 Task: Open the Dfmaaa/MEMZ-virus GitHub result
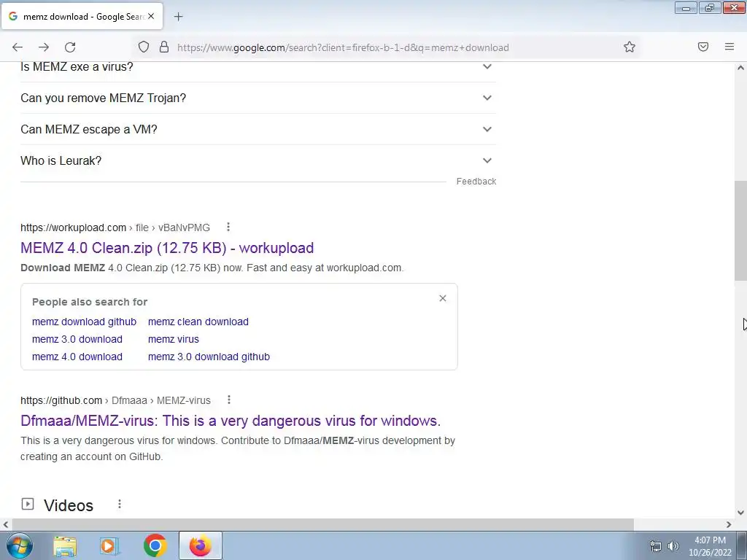pyautogui.click(x=231, y=421)
